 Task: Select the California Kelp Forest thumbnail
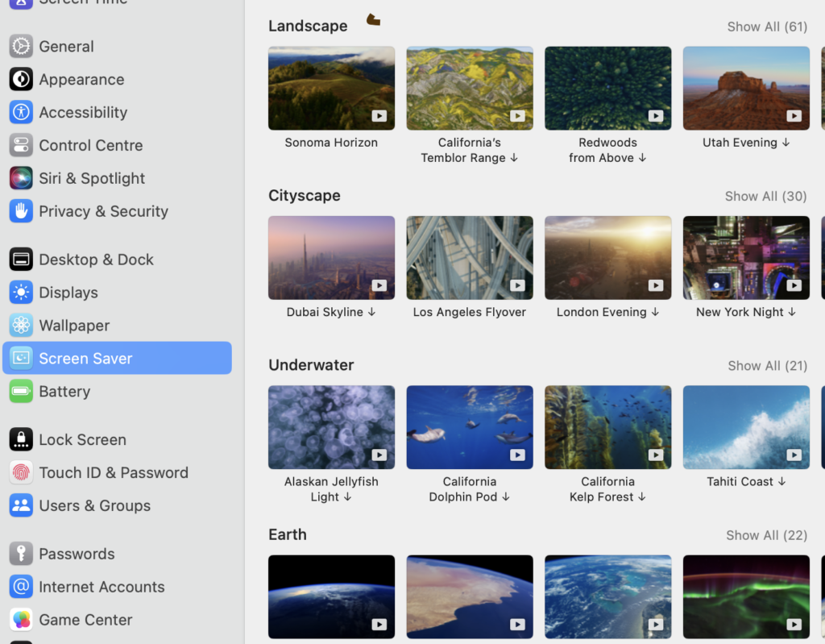pos(607,427)
